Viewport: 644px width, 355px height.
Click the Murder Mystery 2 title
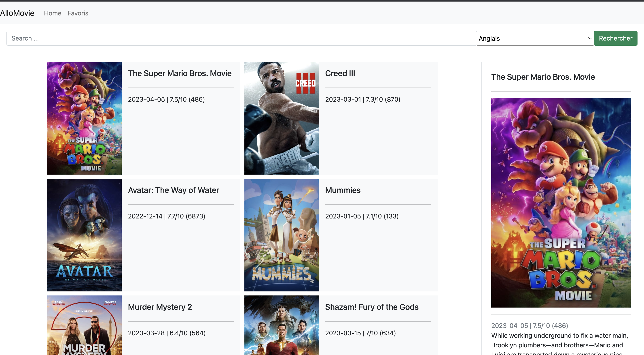(x=160, y=307)
